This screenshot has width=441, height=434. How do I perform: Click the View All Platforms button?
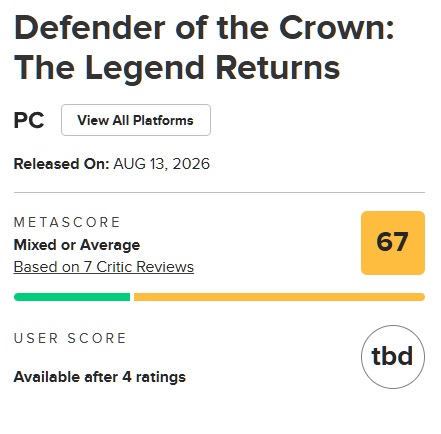136,120
